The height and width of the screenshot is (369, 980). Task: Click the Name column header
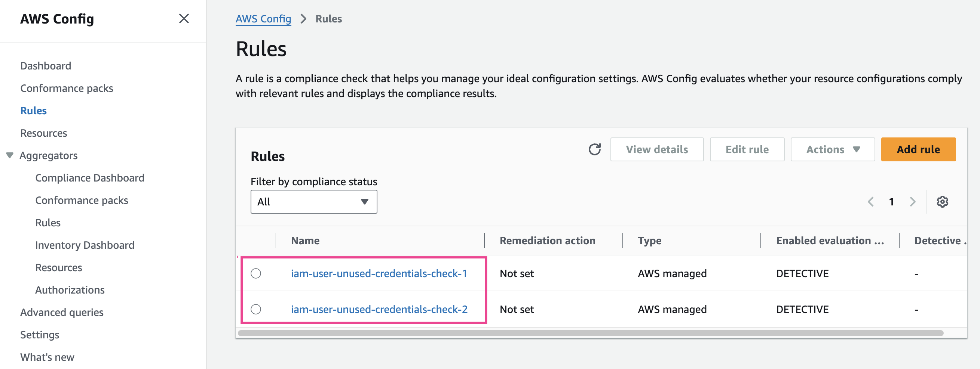click(305, 241)
